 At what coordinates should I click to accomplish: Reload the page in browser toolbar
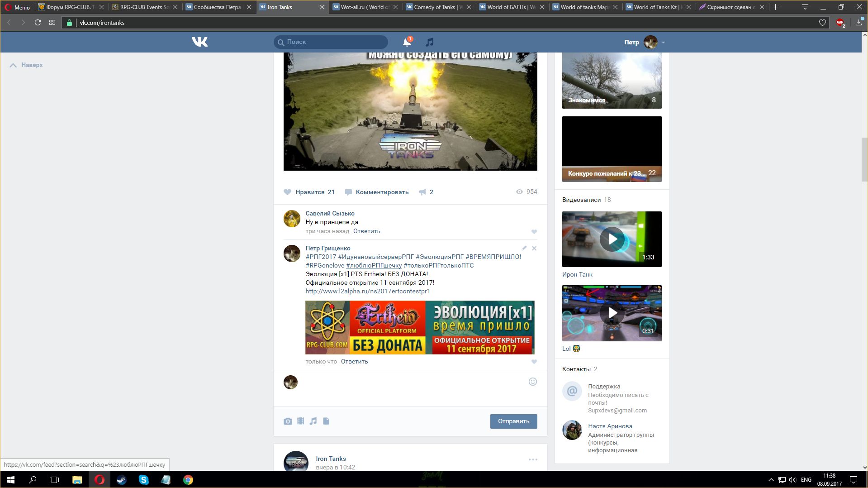pos(38,23)
